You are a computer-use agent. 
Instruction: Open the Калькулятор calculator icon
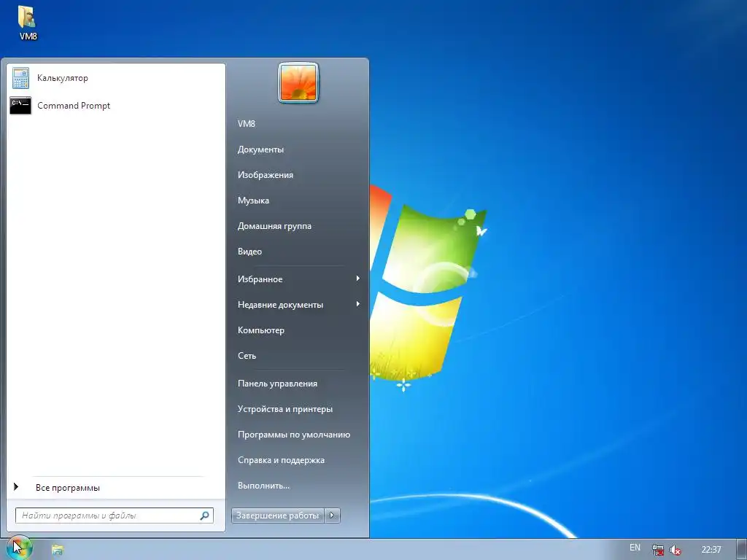[20, 78]
